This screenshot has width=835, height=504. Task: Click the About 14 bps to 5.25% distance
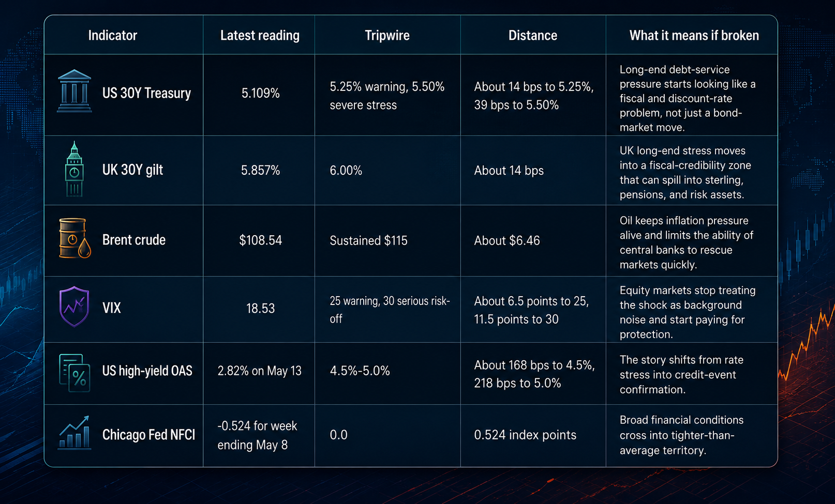tap(533, 96)
